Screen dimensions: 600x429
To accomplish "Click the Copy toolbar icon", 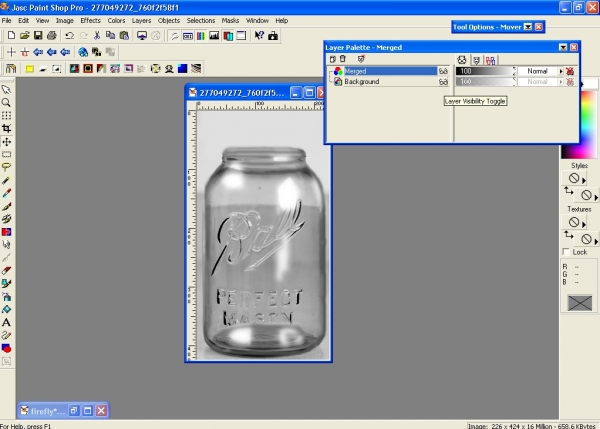I will click(110, 36).
